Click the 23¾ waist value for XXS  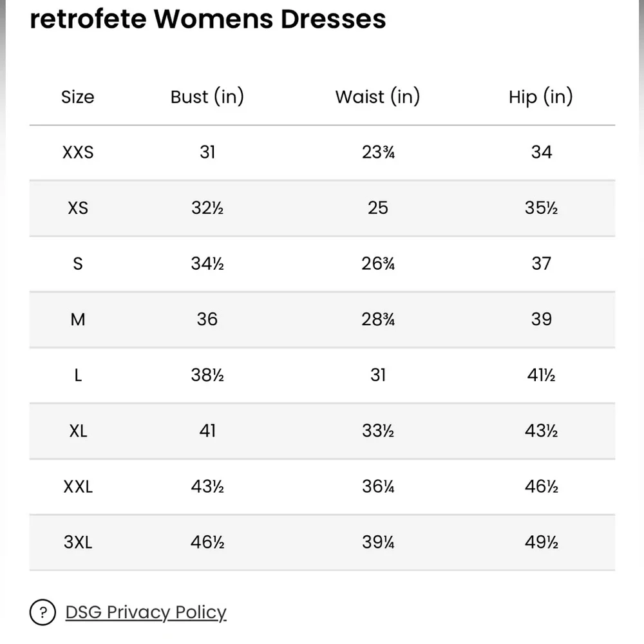coord(378,153)
